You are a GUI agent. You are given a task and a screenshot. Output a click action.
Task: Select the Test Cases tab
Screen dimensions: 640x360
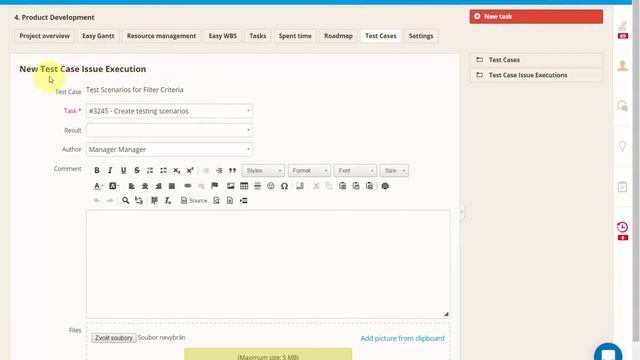[x=380, y=36]
